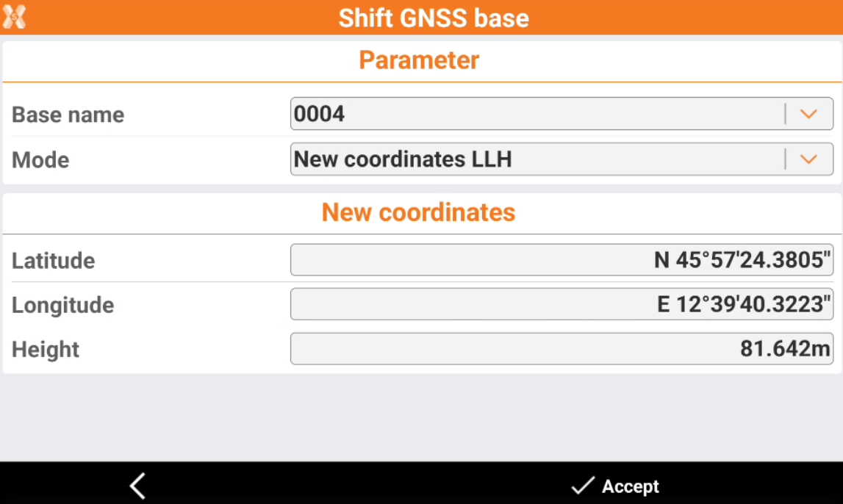Screen dimensions: 843x504
Task: Expand the Mode dropdown arrow
Action: point(808,159)
